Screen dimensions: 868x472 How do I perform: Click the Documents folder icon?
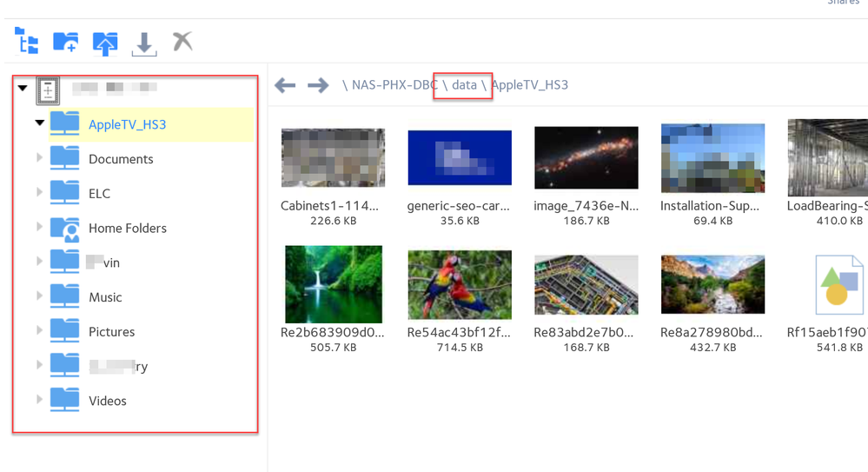coord(65,157)
